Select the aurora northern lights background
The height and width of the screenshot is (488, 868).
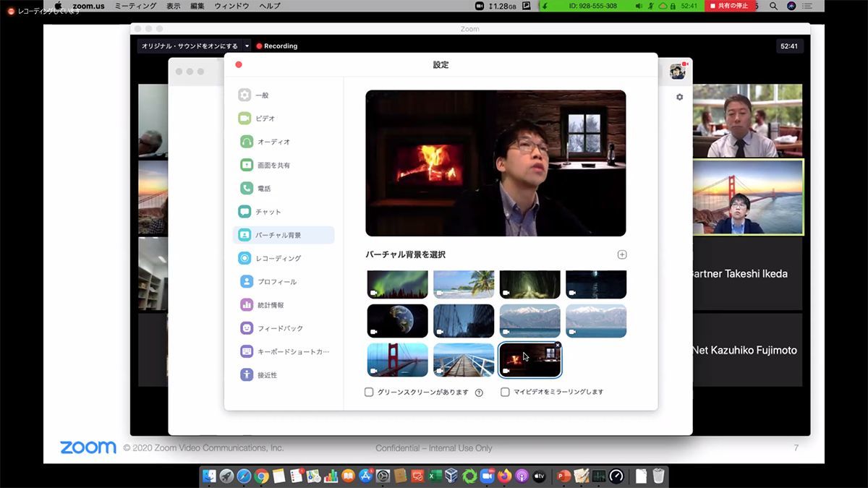pos(397,285)
